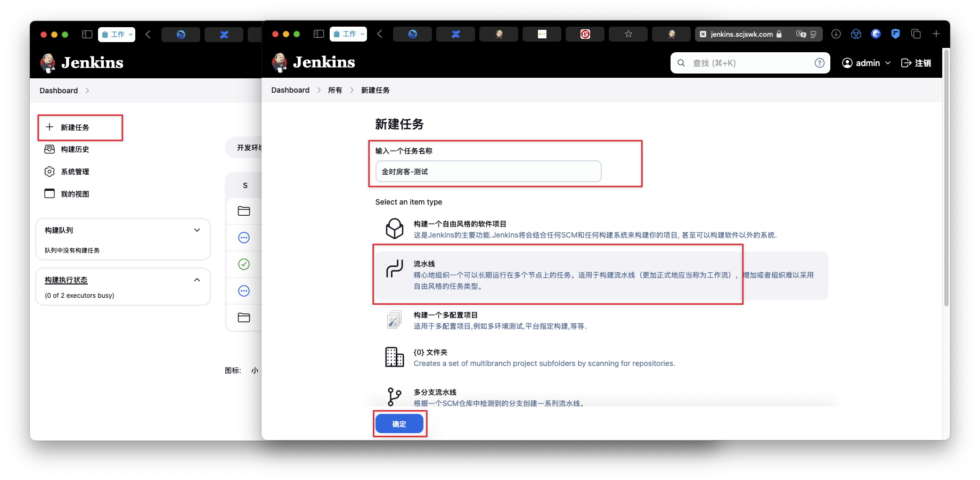
Task: Go back in the front browser window
Action: [380, 34]
